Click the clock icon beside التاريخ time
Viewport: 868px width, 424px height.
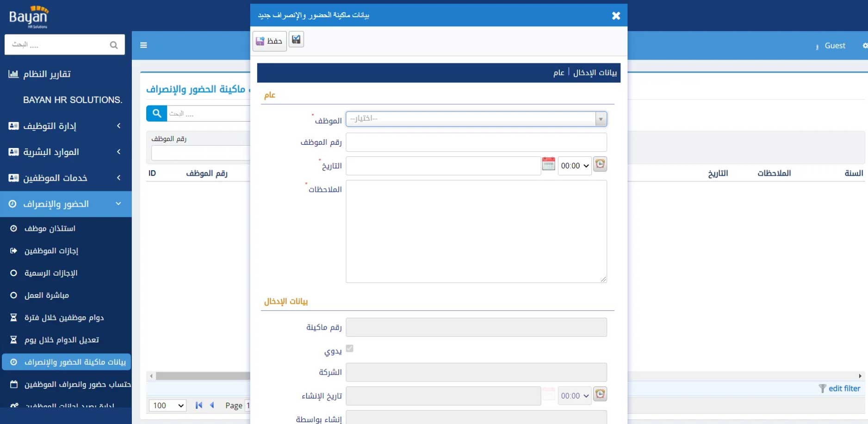coord(600,164)
